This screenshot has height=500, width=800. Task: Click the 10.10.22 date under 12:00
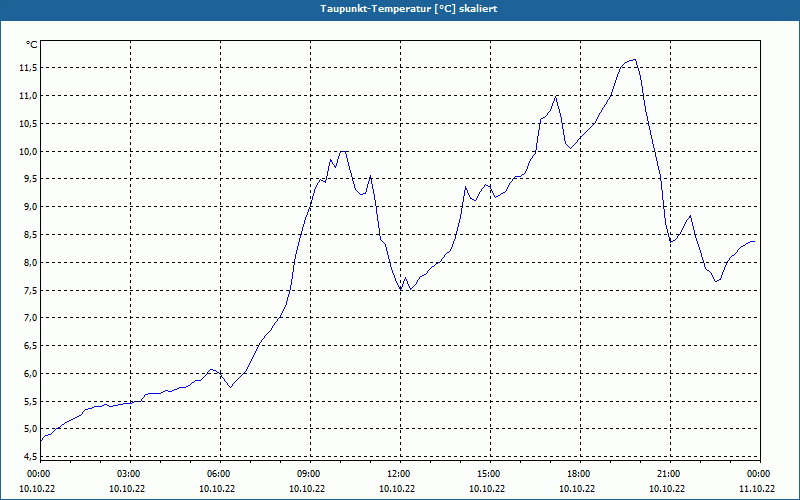pos(397,489)
